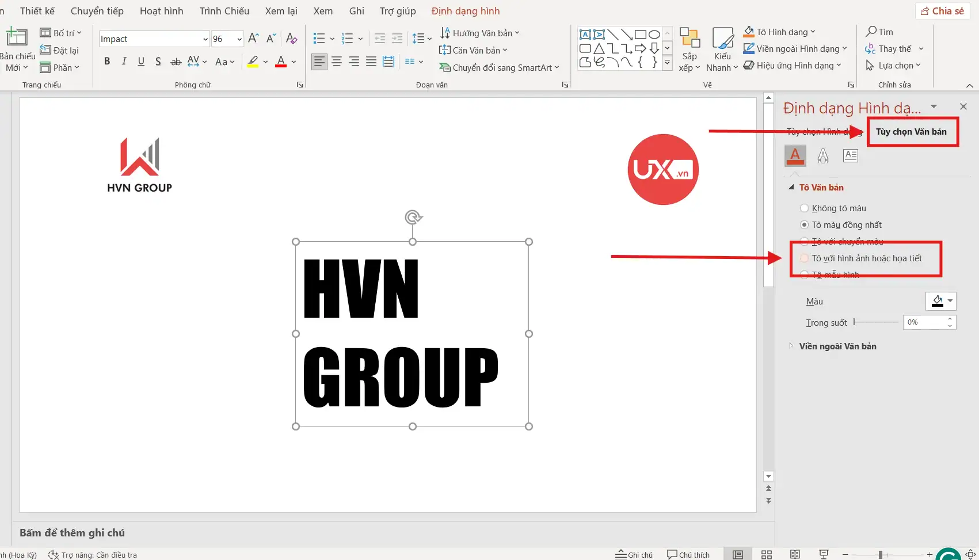979x560 pixels.
Task: Select the Tô Hình dạng (Shape Fill) icon
Action: coord(749,31)
